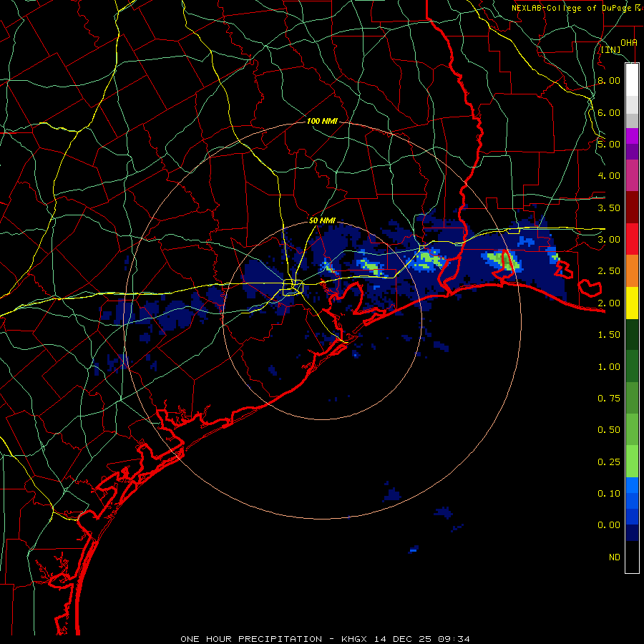Click the 1.00 legend value
This screenshot has width=644, height=644.
(x=609, y=367)
